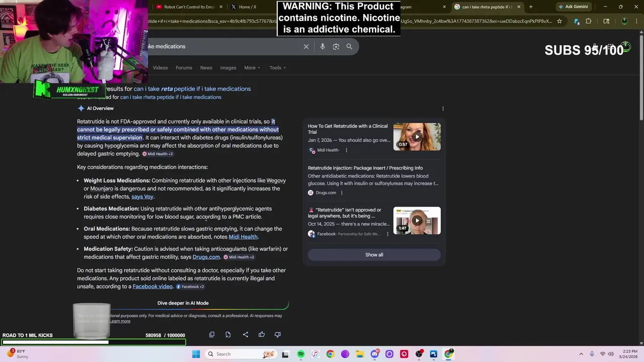The height and width of the screenshot is (362, 644).
Task: Show hidden system tray icons
Action: point(581,354)
